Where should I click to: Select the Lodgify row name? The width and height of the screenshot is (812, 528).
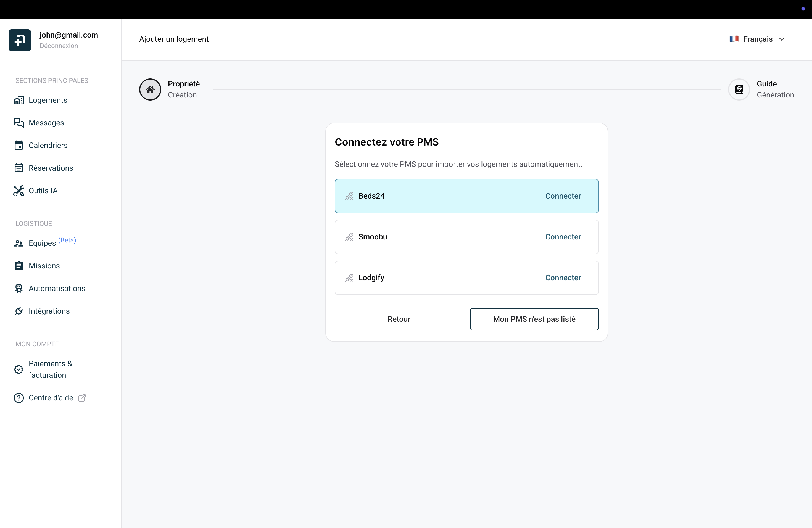tap(371, 278)
